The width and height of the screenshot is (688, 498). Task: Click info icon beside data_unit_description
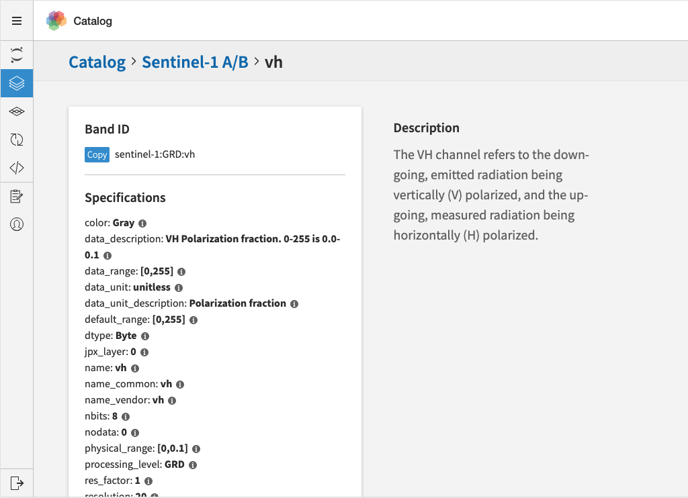click(x=294, y=304)
